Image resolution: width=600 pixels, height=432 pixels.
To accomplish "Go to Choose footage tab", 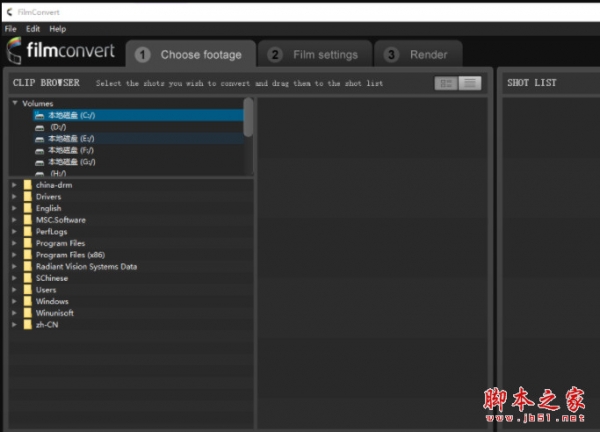I will (191, 54).
